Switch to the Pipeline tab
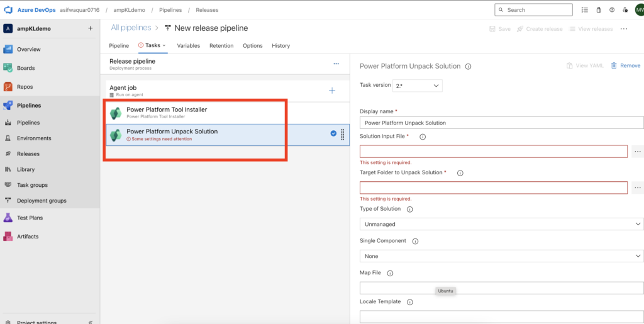Image resolution: width=644 pixels, height=324 pixels. tap(119, 45)
